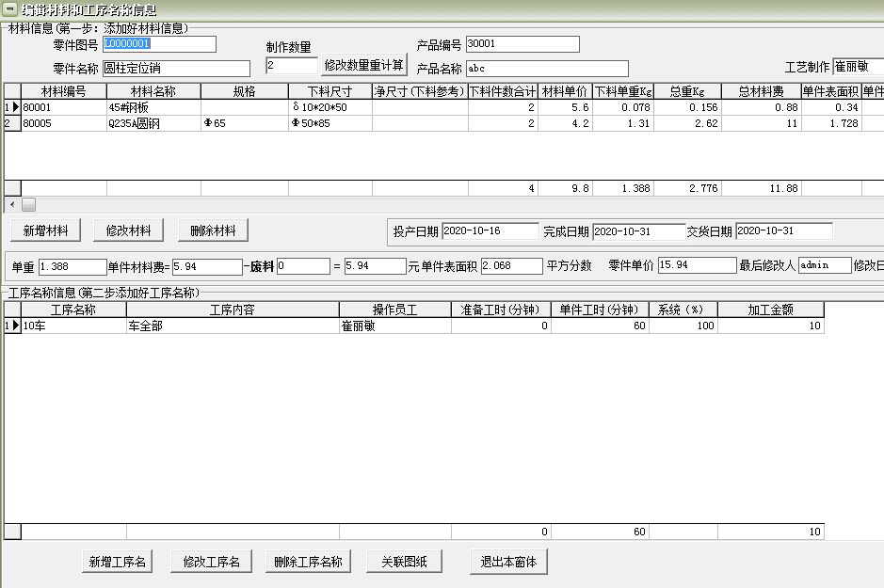Click the 材料名称 column header

pos(153,91)
